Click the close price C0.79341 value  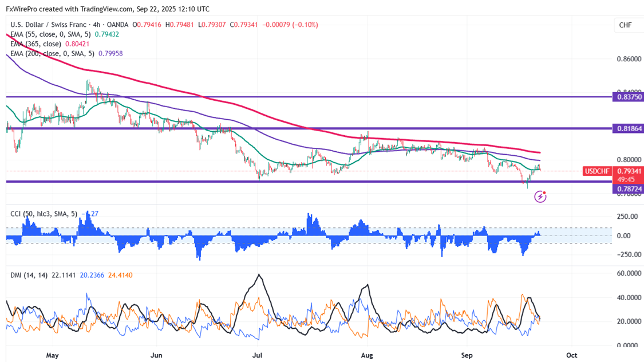click(x=243, y=25)
